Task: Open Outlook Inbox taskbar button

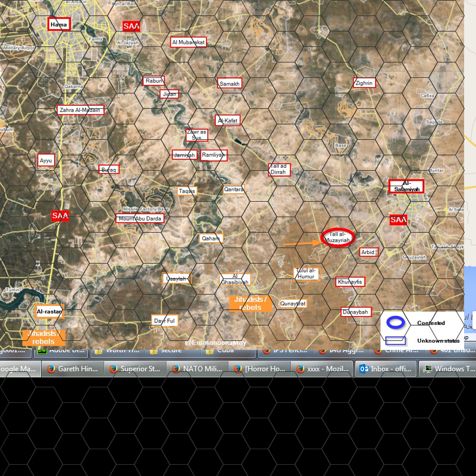Action: (x=386, y=369)
